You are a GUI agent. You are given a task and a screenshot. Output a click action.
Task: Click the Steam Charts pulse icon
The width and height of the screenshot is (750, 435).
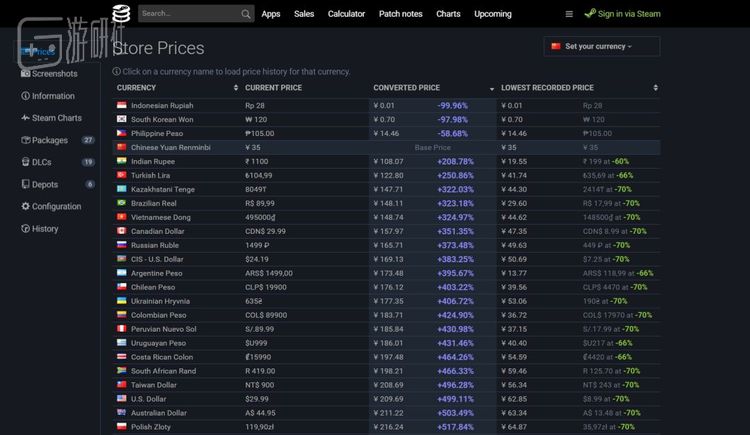click(26, 118)
